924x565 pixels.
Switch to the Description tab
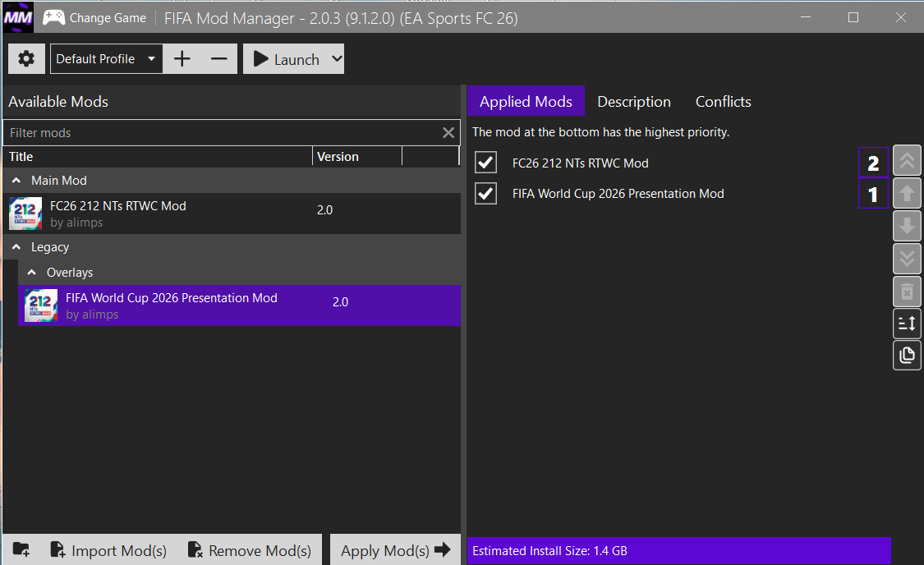tap(634, 101)
